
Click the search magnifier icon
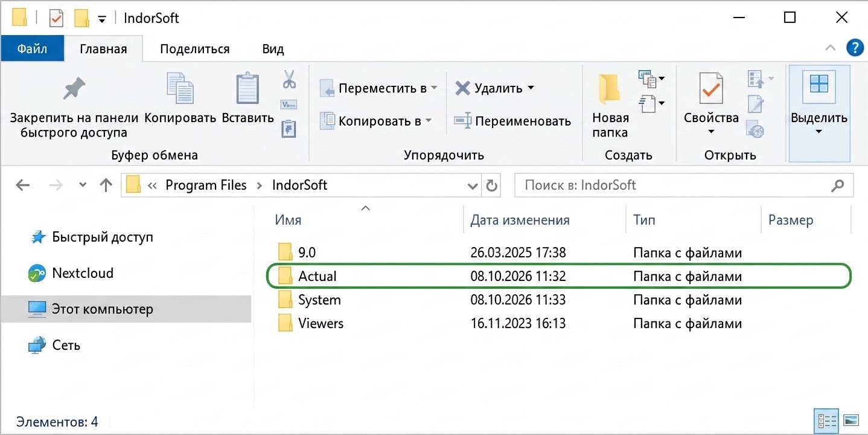pyautogui.click(x=837, y=185)
